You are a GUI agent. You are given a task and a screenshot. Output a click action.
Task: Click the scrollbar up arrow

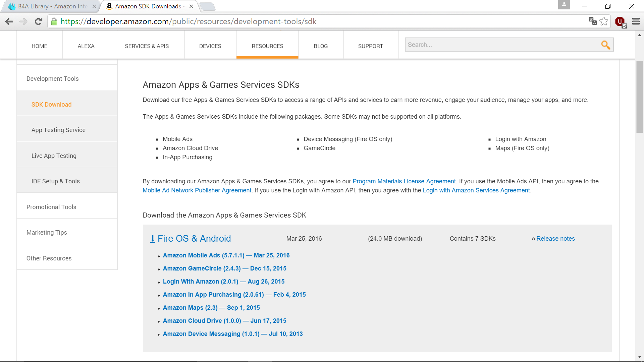[640, 35]
